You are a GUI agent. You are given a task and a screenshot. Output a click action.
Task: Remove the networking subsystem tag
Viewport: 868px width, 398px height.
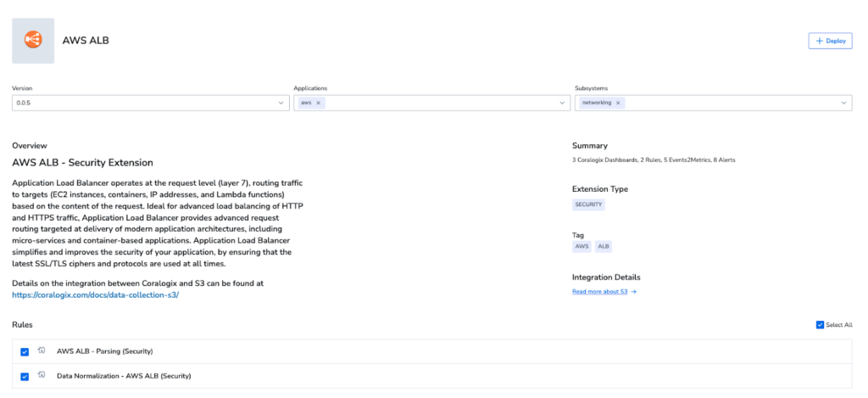tap(618, 103)
